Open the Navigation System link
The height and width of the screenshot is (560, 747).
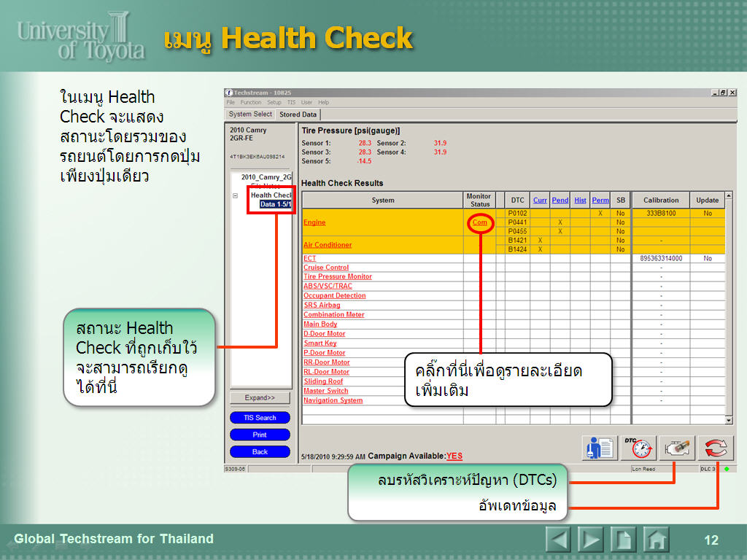coord(333,400)
